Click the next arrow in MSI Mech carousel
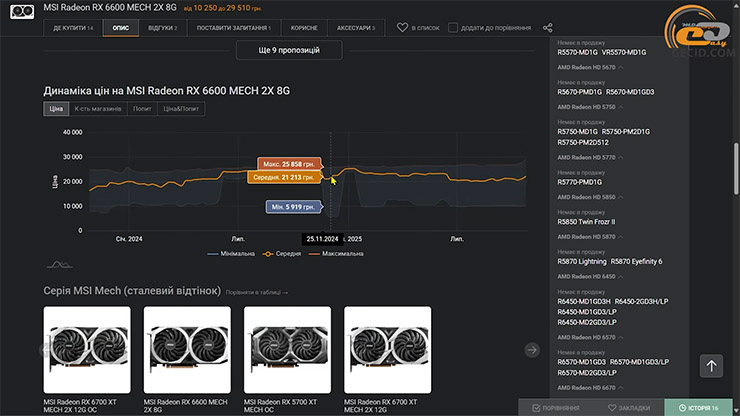 (532, 350)
